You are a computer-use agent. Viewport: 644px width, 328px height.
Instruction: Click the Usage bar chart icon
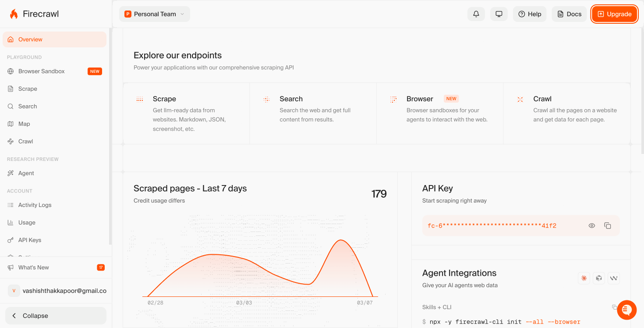11,222
